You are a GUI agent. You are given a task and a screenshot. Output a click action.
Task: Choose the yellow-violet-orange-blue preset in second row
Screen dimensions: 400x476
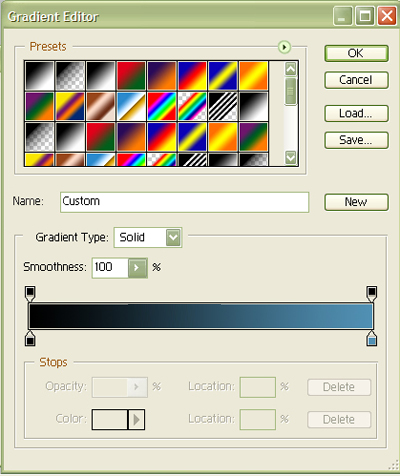pyautogui.click(x=70, y=107)
